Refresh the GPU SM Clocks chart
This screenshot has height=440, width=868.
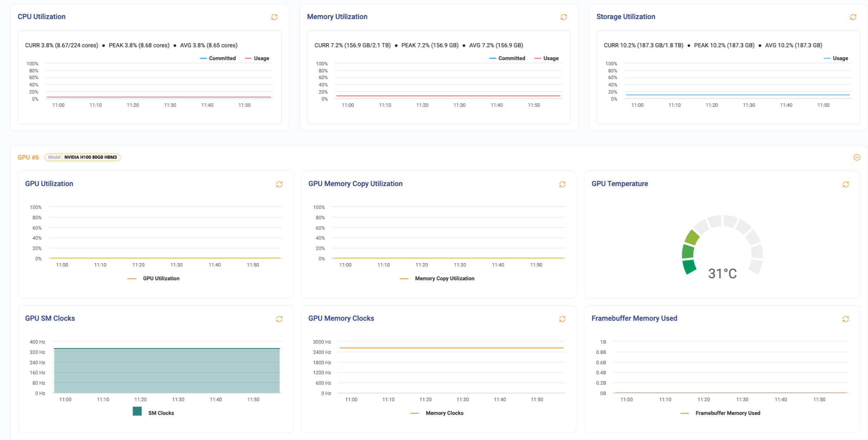coord(279,319)
